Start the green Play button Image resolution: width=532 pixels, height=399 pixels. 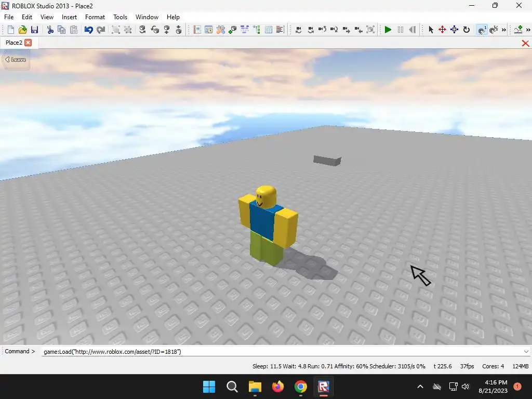[388, 30]
